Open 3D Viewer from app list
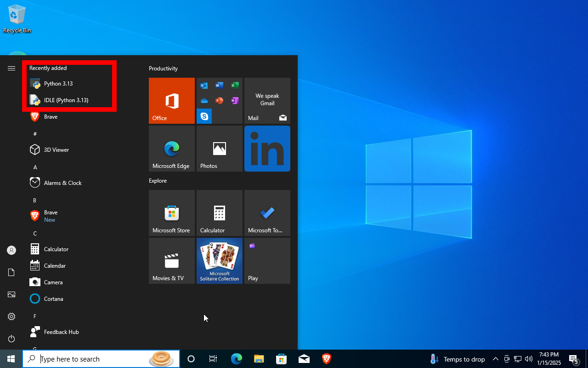This screenshot has width=588, height=368. [56, 150]
